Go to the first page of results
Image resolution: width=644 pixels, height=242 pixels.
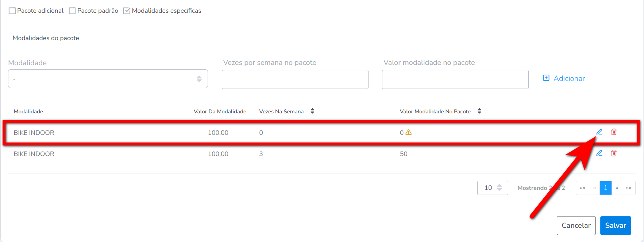tap(582, 188)
